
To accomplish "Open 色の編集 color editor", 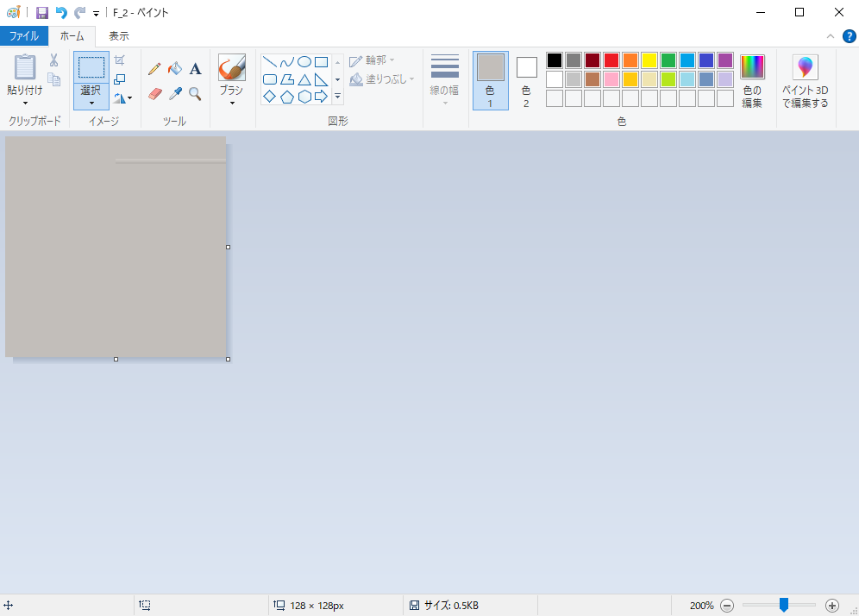I will [x=752, y=80].
